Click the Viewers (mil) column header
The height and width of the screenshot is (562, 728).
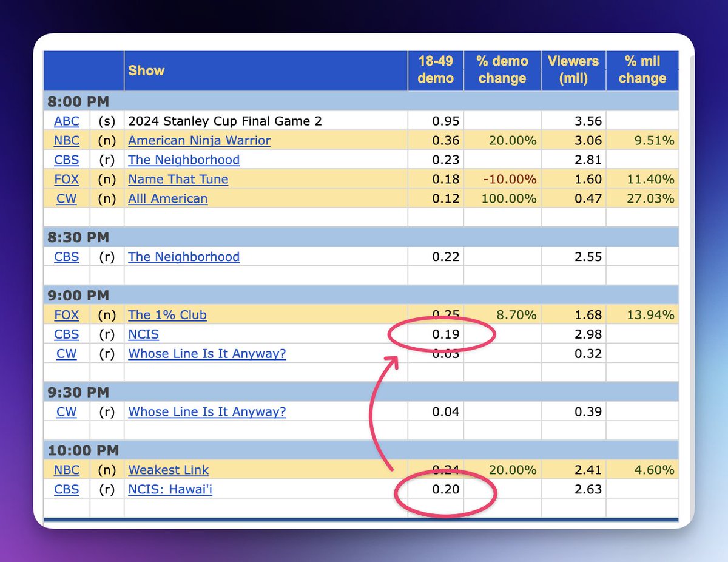click(573, 70)
